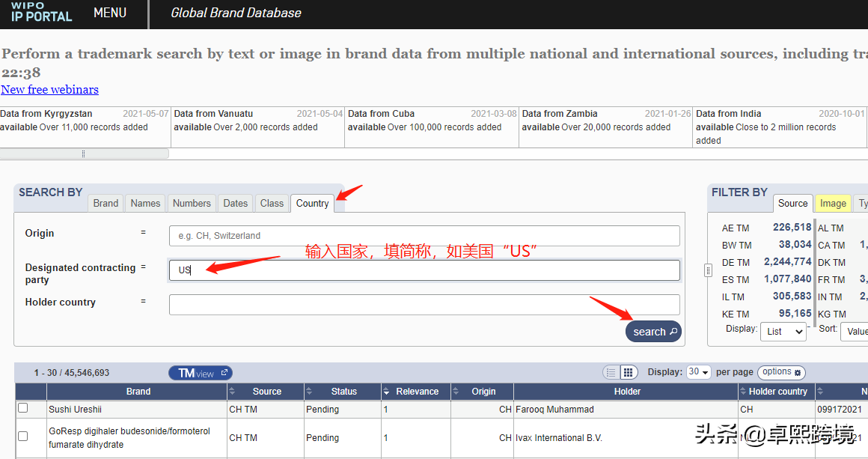Tick the GoResp digihaler row checkbox
This screenshot has width=868, height=459.
(x=23, y=436)
